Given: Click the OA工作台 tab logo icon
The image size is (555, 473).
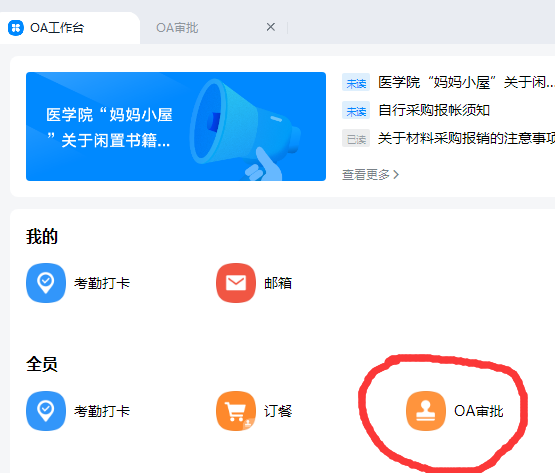Looking at the screenshot, I should [16, 28].
